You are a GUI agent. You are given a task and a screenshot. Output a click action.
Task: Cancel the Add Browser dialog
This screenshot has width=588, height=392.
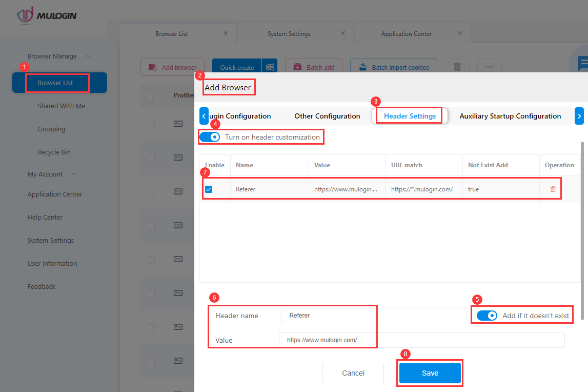pos(353,373)
